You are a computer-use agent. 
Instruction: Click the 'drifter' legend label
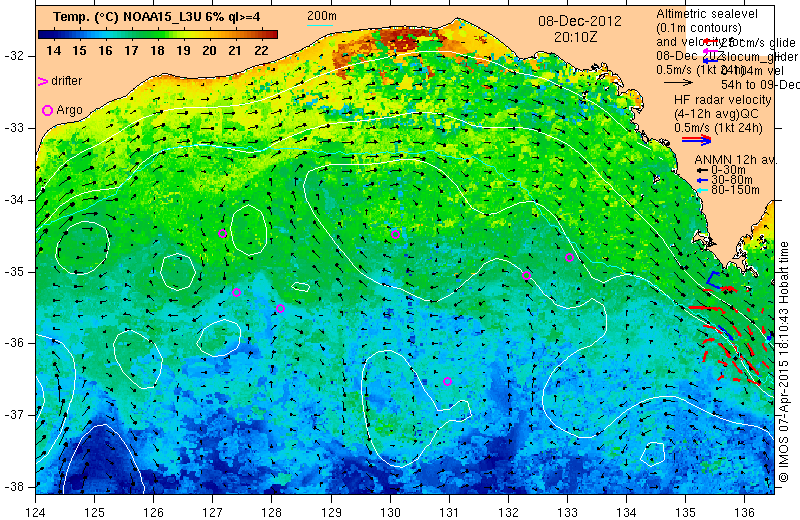click(x=66, y=81)
